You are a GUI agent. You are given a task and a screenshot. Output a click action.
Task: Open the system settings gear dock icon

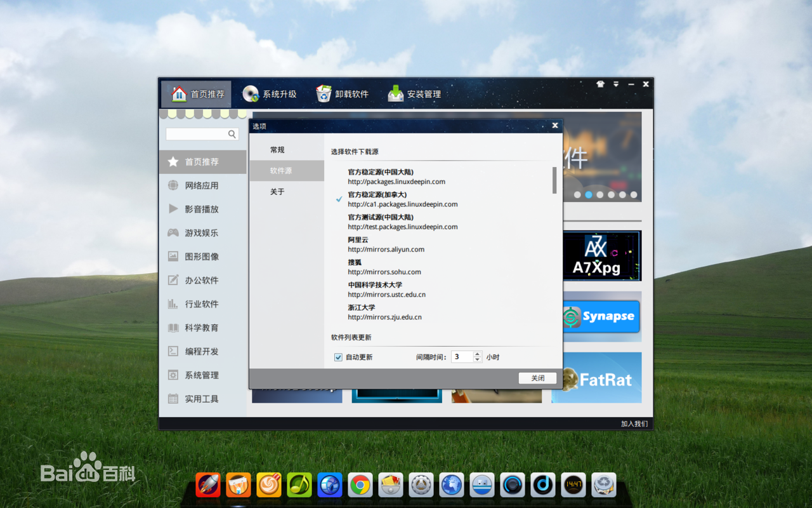(421, 485)
